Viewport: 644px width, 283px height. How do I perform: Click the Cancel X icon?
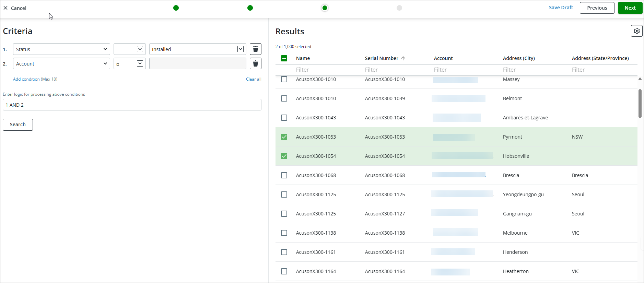(x=5, y=8)
